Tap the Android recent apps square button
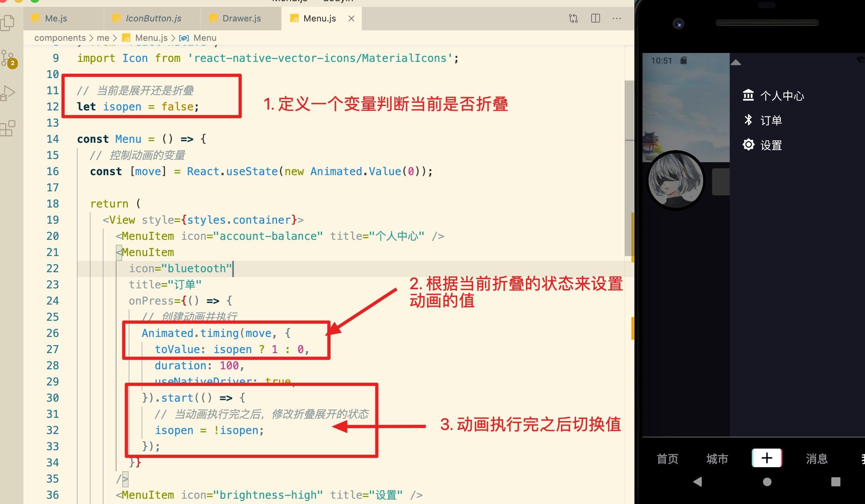The height and width of the screenshot is (504, 865). tap(836, 482)
